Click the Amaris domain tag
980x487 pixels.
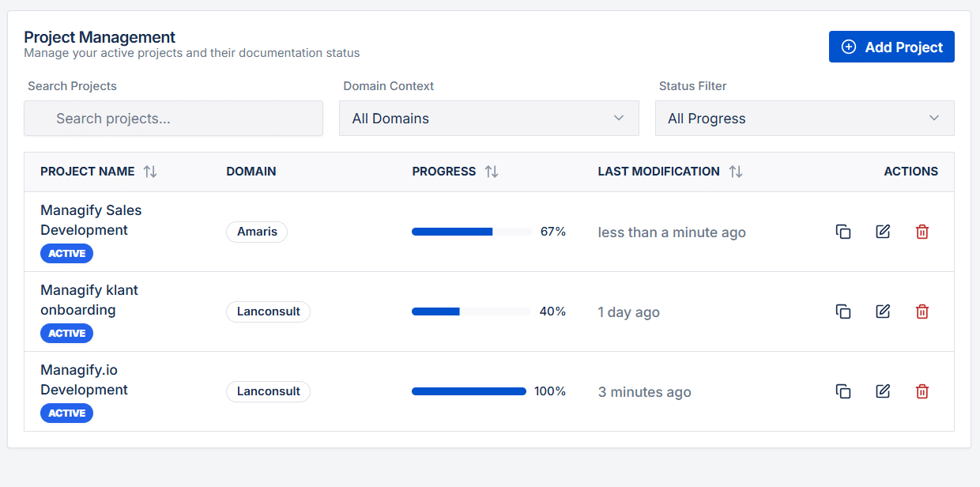(257, 232)
